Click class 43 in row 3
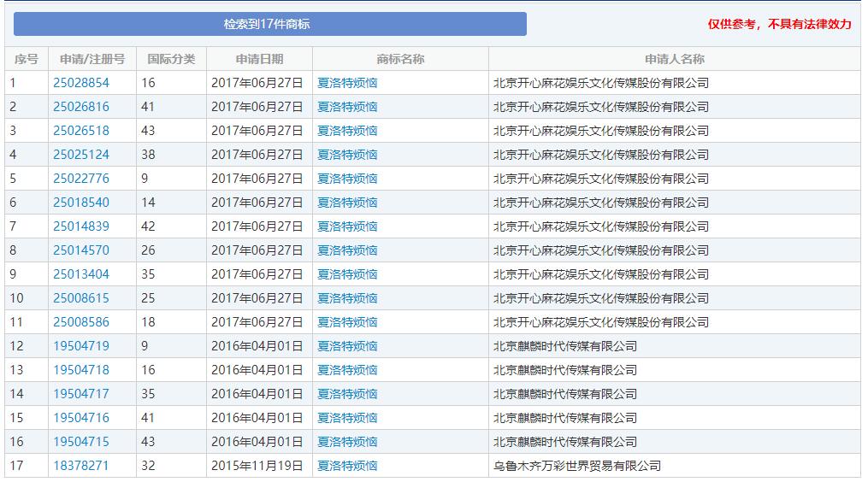The image size is (868, 482). click(x=148, y=131)
